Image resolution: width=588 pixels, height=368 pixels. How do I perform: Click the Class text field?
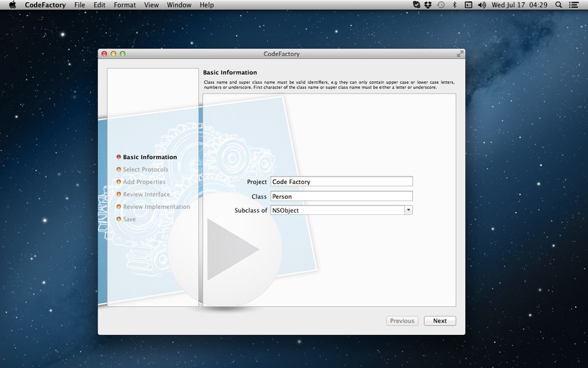[342, 196]
